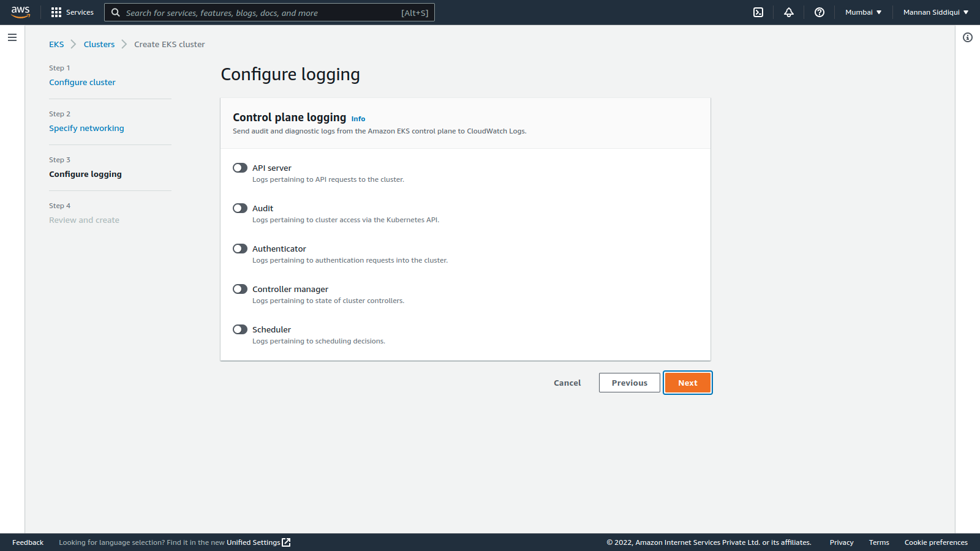Go to Step 1 Configure cluster
This screenshot has width=980, height=551.
(x=82, y=82)
